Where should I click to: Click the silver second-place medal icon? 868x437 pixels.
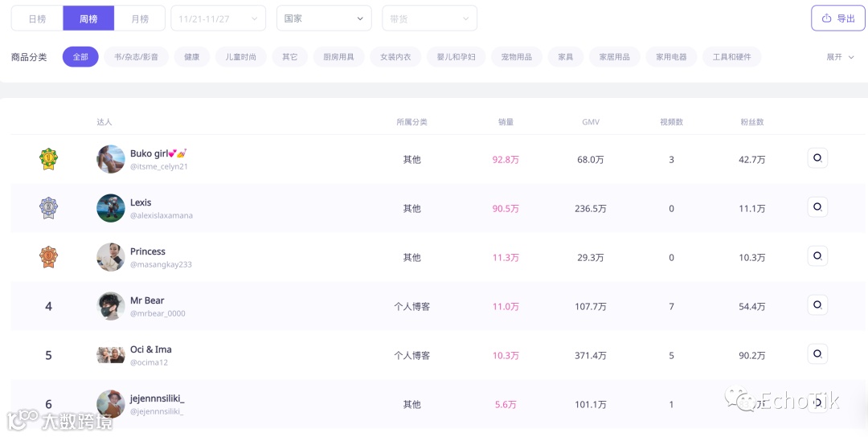[49, 208]
